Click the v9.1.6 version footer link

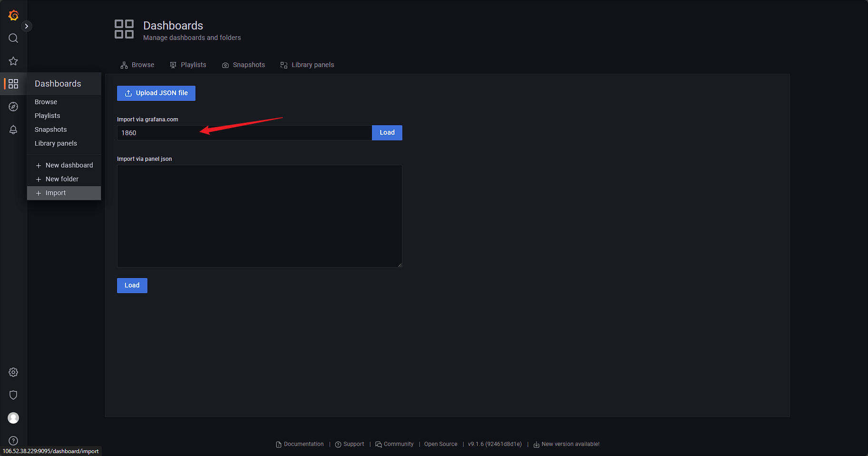(495, 444)
